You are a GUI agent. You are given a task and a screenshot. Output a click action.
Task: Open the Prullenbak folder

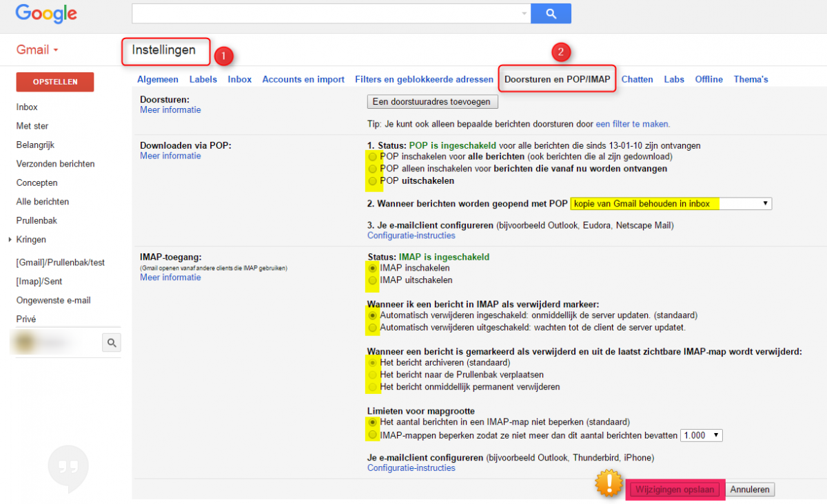37,221
